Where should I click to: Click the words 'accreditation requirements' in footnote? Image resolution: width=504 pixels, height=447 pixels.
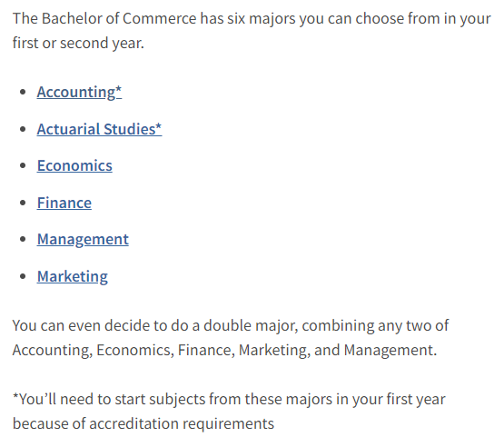[x=182, y=424]
